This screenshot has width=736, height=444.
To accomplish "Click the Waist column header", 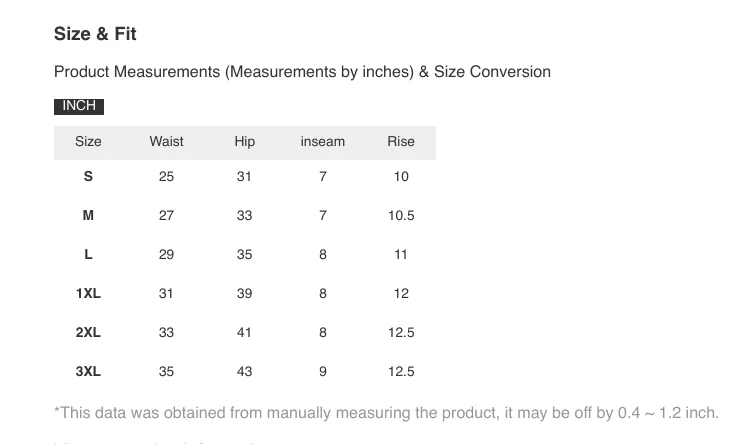I will click(x=166, y=142).
